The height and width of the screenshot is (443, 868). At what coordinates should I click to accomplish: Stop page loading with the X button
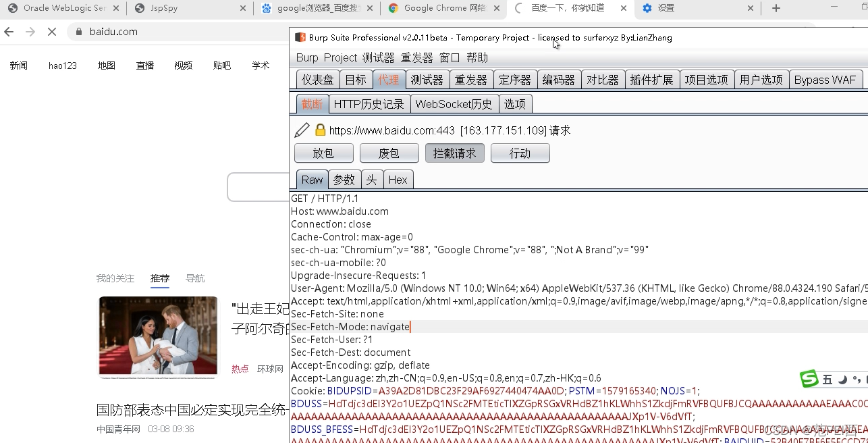(53, 32)
